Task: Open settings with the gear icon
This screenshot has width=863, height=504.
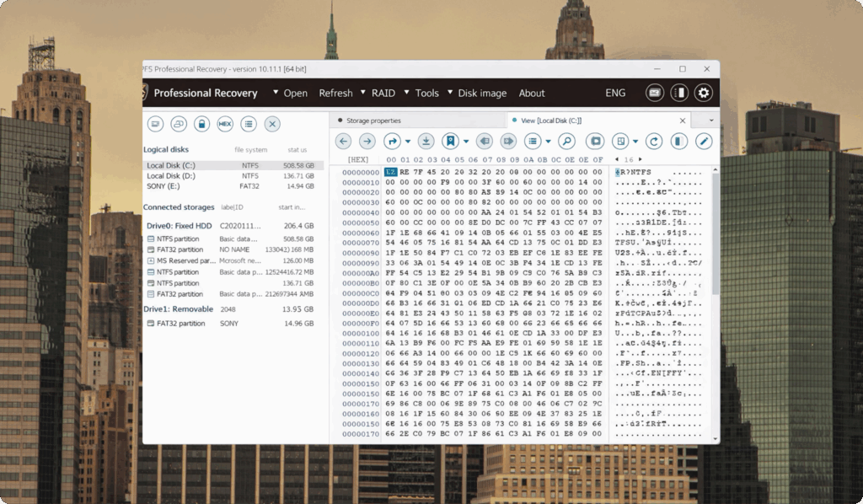Action: pyautogui.click(x=704, y=93)
